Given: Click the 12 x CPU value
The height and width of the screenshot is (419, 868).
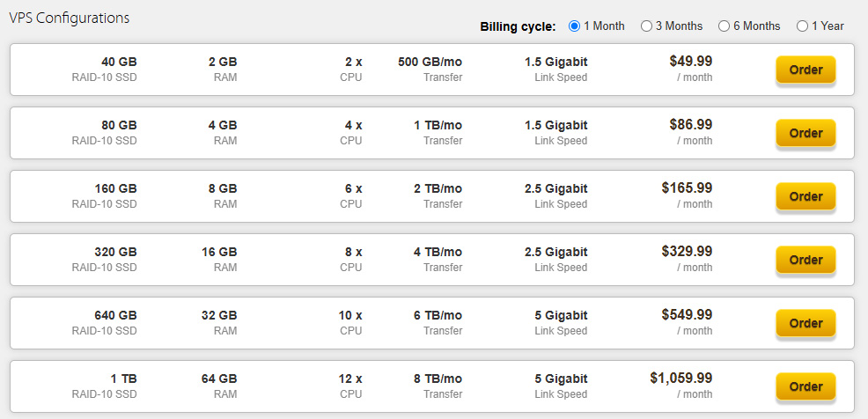Looking at the screenshot, I should pyautogui.click(x=350, y=379).
